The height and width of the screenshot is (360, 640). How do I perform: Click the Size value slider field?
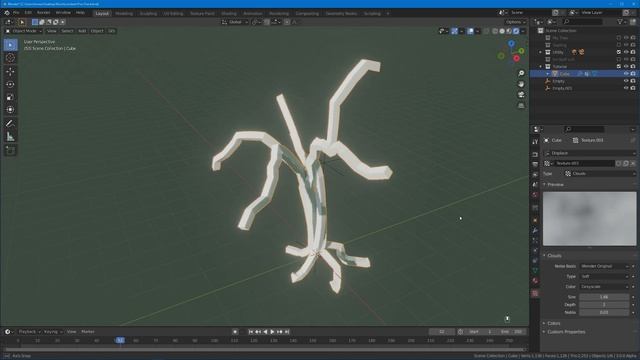coord(604,297)
